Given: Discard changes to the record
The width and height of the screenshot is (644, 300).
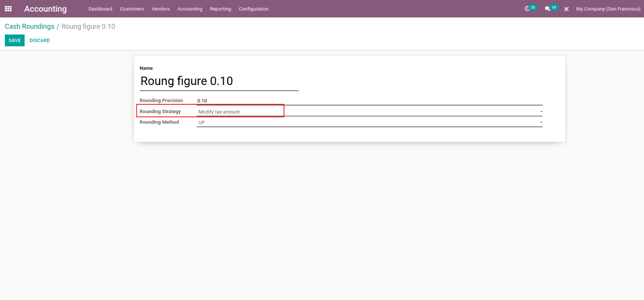Looking at the screenshot, I should point(39,40).
